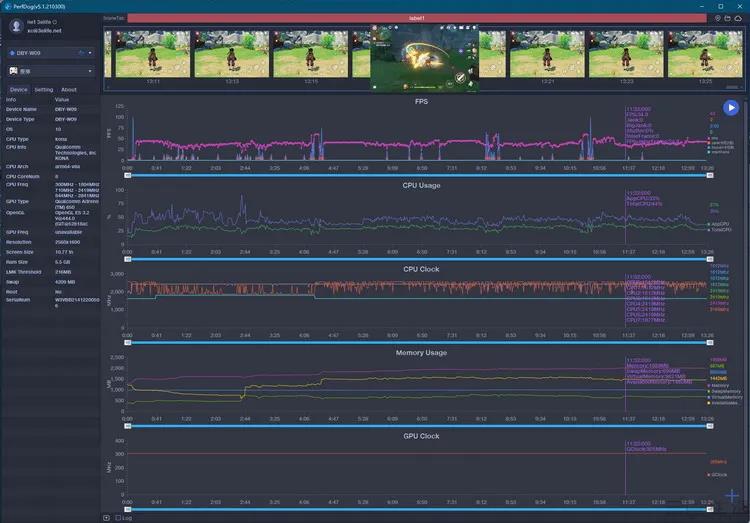Screen dimensions: 750x523
Task: Open the cloud upload icon at top right
Action: point(738,18)
